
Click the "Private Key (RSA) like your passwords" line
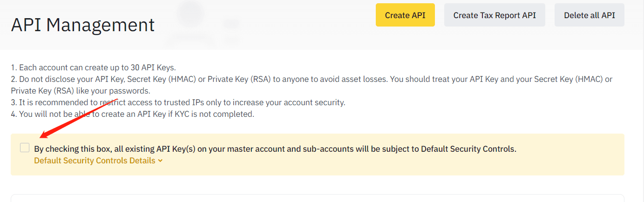81,91
